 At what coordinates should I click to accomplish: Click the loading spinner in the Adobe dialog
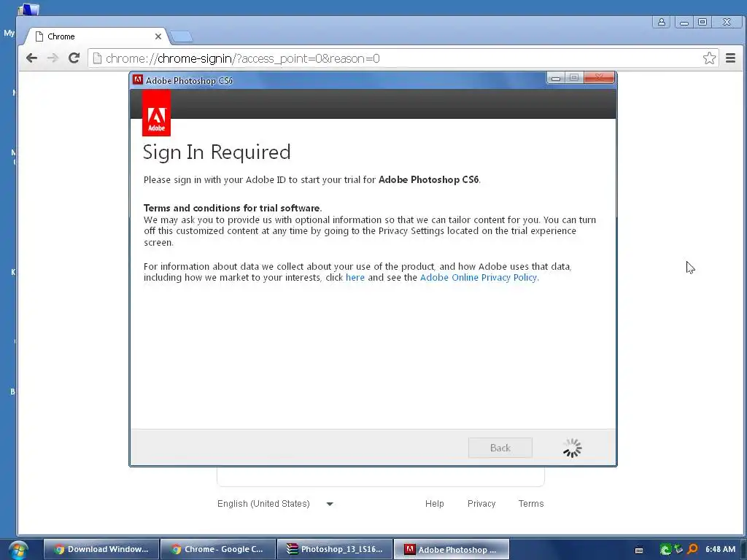pyautogui.click(x=572, y=448)
